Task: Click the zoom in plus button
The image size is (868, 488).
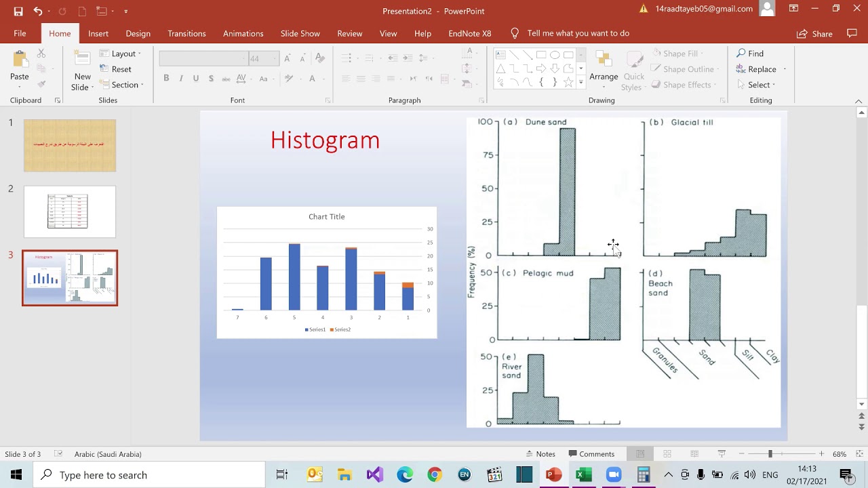Action: click(x=821, y=454)
